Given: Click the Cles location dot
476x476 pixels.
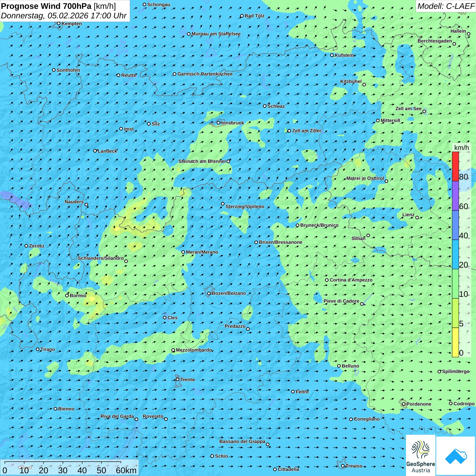Looking at the screenshot, I should pos(165,318).
